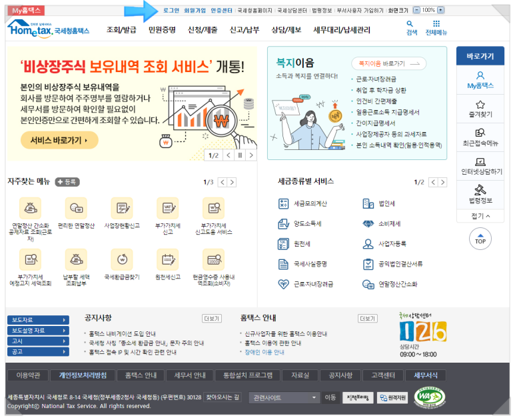
Task: Open 사업자등록 service
Action: coord(384,244)
